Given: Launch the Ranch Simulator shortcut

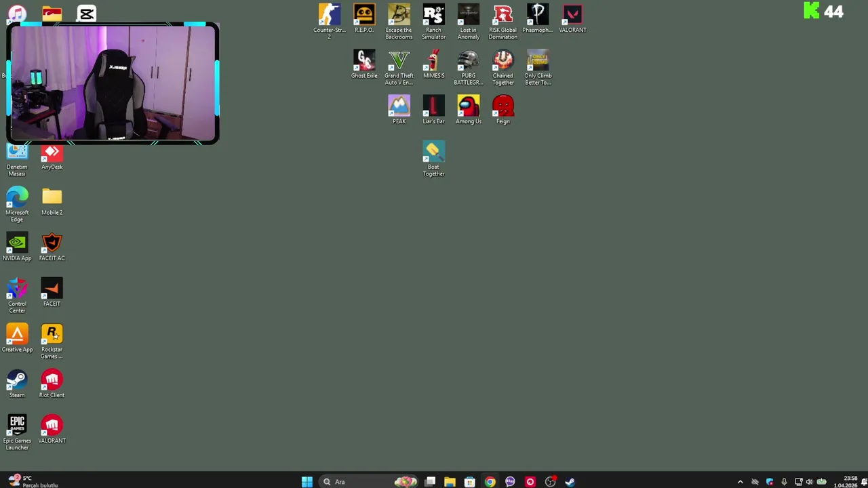Looking at the screenshot, I should [434, 21].
